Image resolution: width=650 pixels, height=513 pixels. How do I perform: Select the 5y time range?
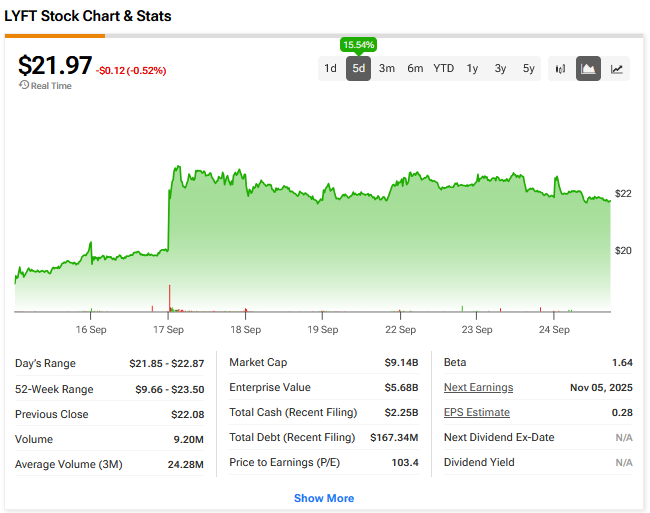[x=529, y=68]
